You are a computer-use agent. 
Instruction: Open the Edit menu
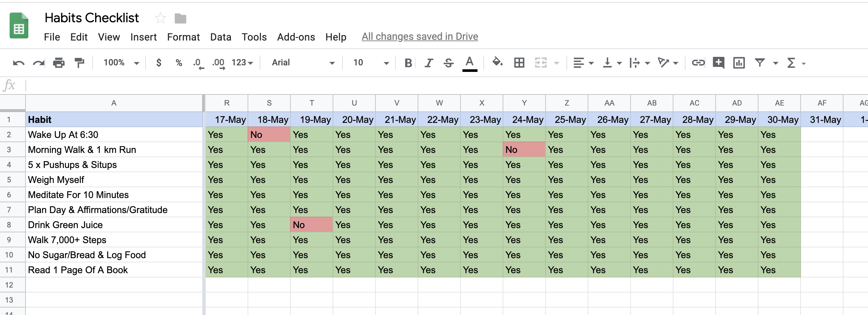[x=79, y=37]
